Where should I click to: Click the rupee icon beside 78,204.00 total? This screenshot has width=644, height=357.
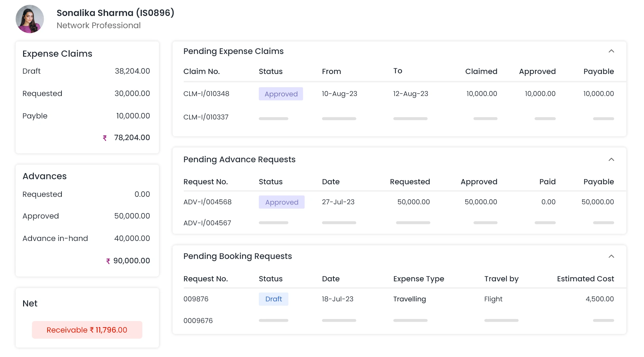pos(105,138)
